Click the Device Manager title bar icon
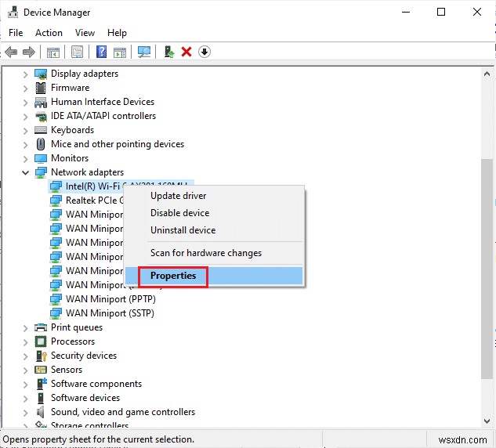The image size is (496, 448). click(13, 12)
